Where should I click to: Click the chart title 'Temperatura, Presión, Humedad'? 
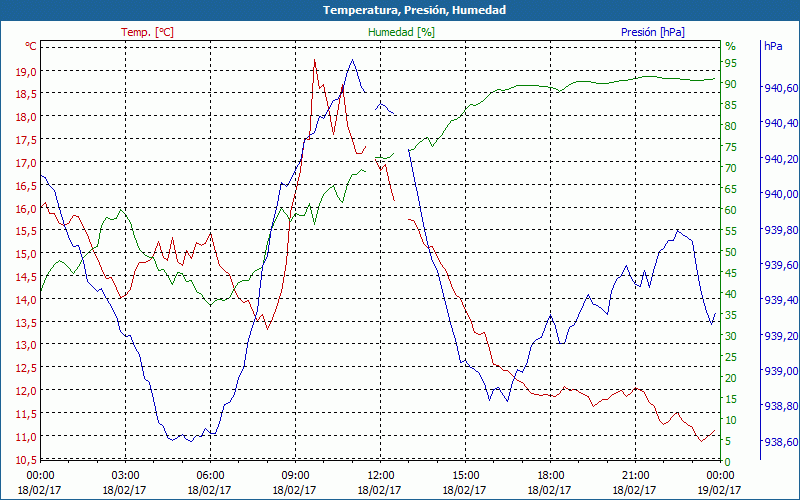[x=414, y=10]
